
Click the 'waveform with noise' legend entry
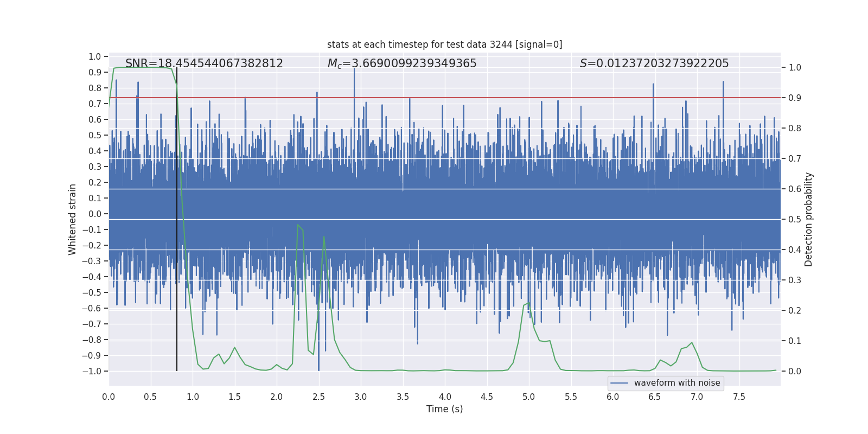(666, 383)
